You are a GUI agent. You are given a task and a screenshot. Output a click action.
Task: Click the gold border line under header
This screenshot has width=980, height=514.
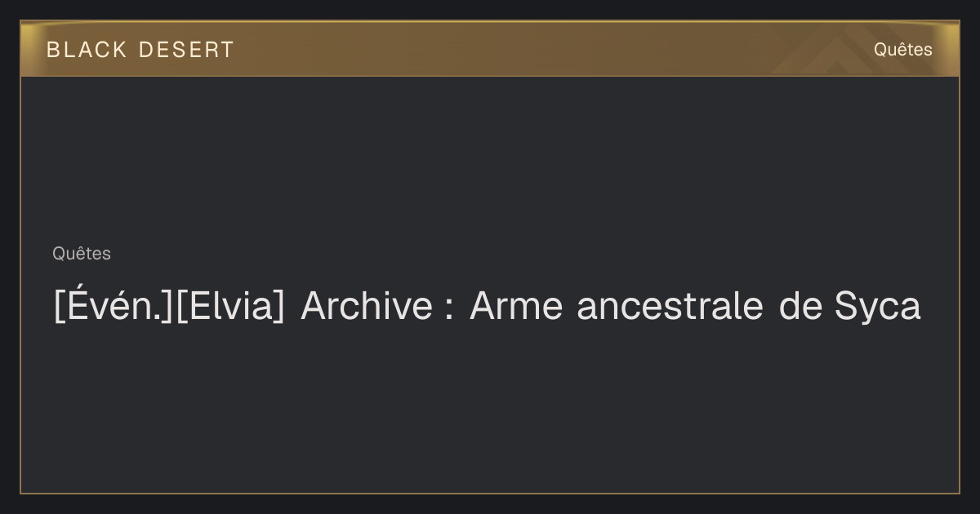[490, 76]
